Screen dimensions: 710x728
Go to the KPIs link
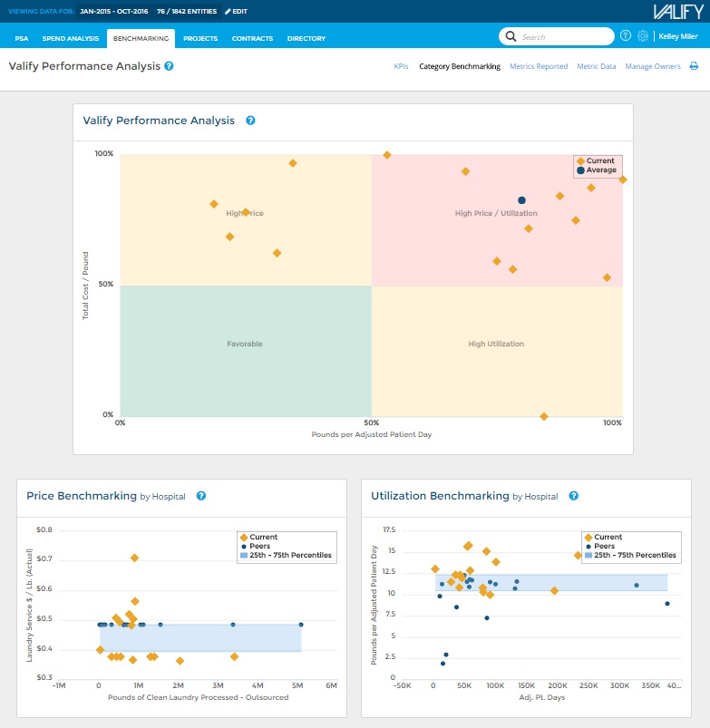(401, 66)
